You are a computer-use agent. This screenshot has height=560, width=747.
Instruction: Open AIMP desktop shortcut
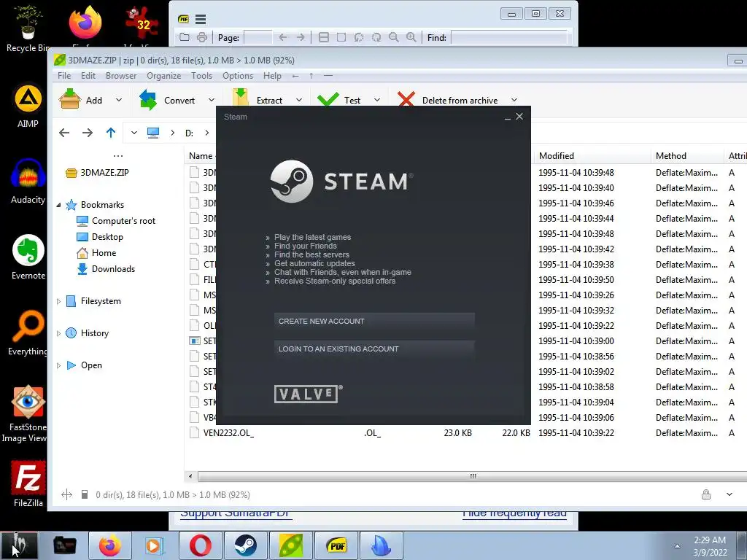pos(28,106)
